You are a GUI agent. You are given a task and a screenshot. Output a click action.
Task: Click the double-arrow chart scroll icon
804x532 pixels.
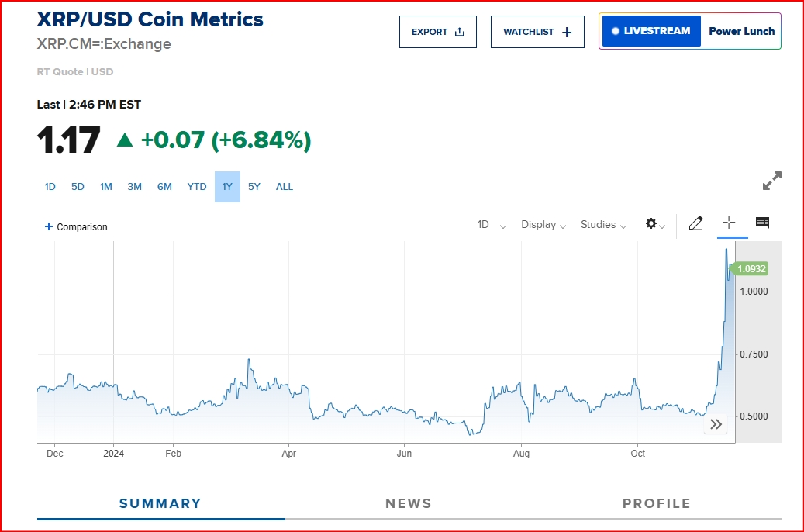716,424
